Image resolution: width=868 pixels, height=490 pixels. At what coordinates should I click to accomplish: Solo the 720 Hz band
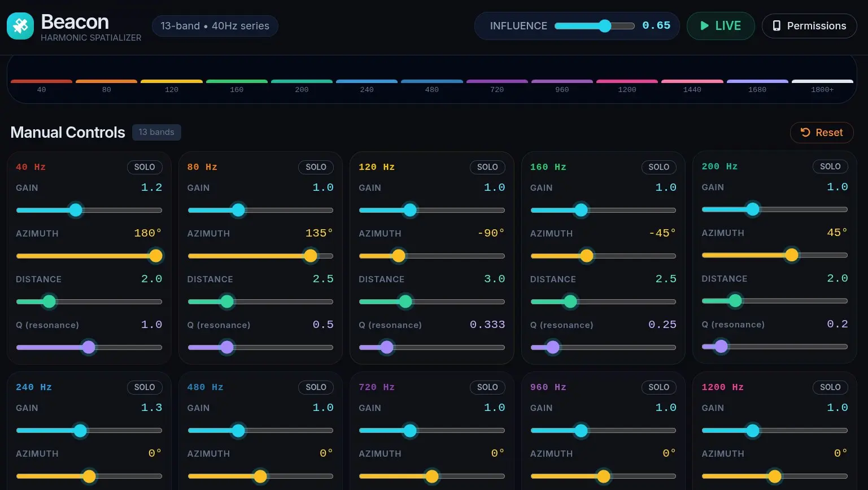tap(487, 387)
